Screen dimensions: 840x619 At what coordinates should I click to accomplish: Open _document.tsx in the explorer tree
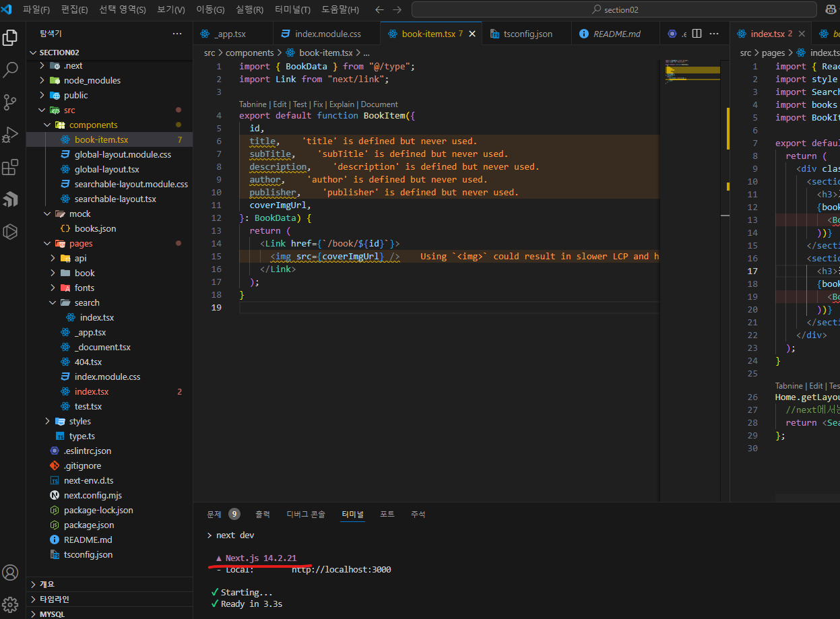[x=102, y=347]
